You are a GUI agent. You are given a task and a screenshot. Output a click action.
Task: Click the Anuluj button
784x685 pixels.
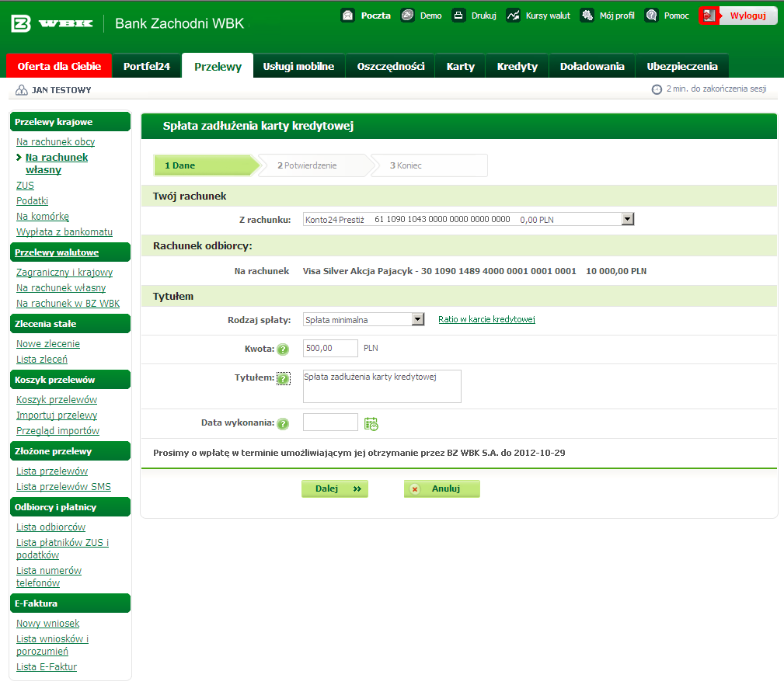coord(441,489)
